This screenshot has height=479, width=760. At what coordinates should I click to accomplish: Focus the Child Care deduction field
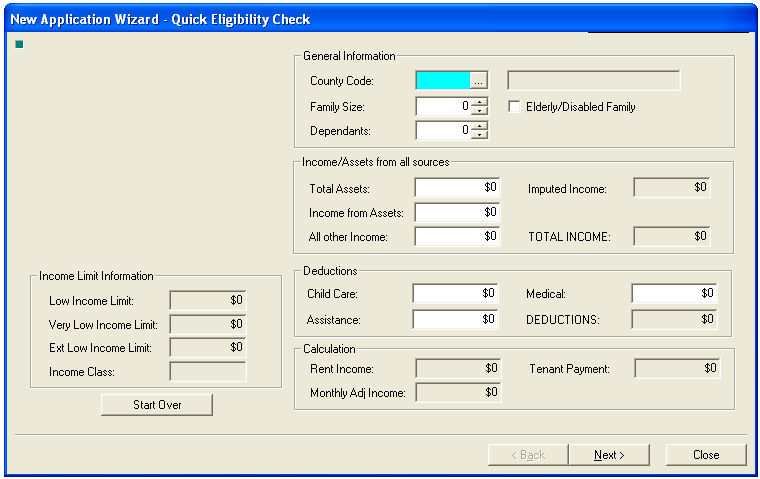pos(455,294)
